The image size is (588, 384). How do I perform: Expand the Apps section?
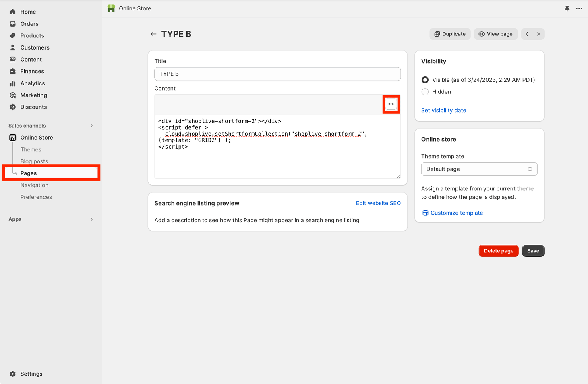click(x=92, y=219)
